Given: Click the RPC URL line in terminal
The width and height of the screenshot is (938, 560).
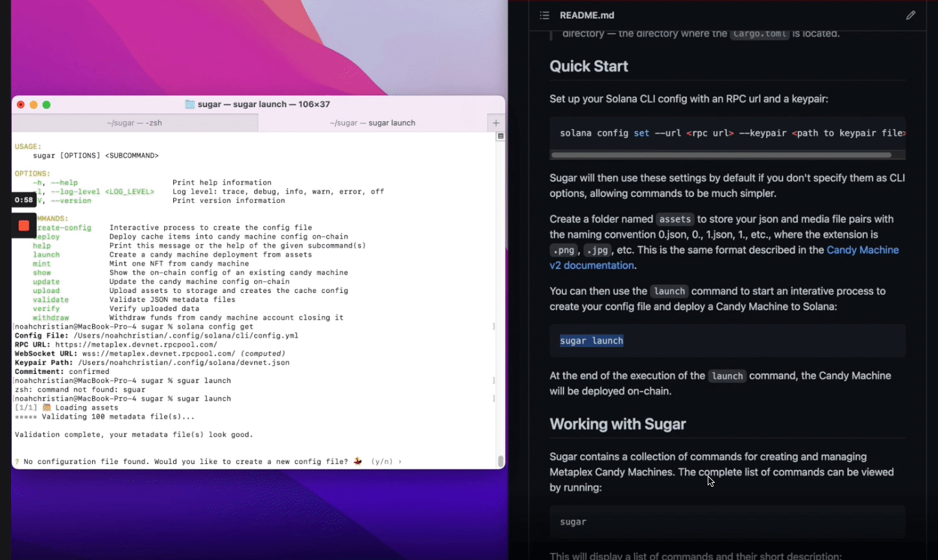Looking at the screenshot, I should point(116,345).
